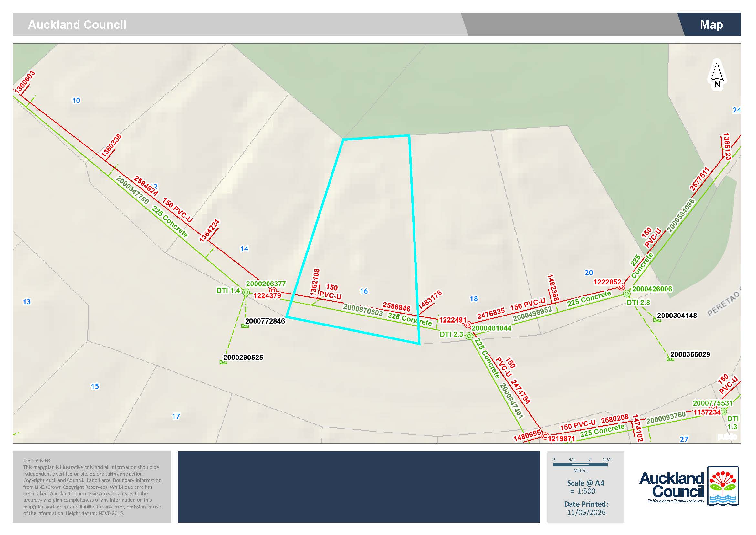Click the DTI 2.3 green manhole symbol
This screenshot has height=535, width=756.
coord(469,336)
